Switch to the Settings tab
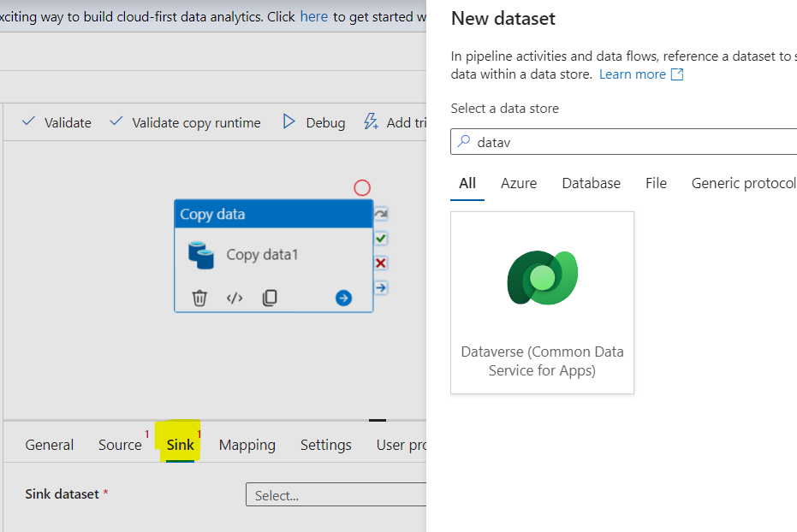This screenshot has height=532, width=797. [325, 445]
